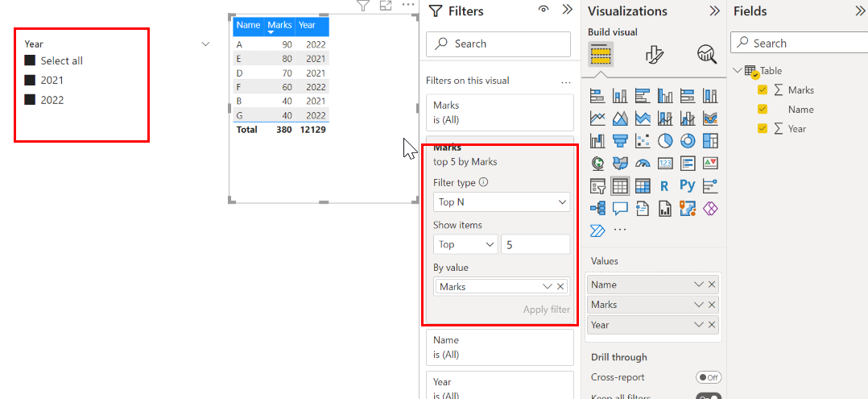Click the Apply filter button
Screen dimensions: 868x399
click(547, 310)
